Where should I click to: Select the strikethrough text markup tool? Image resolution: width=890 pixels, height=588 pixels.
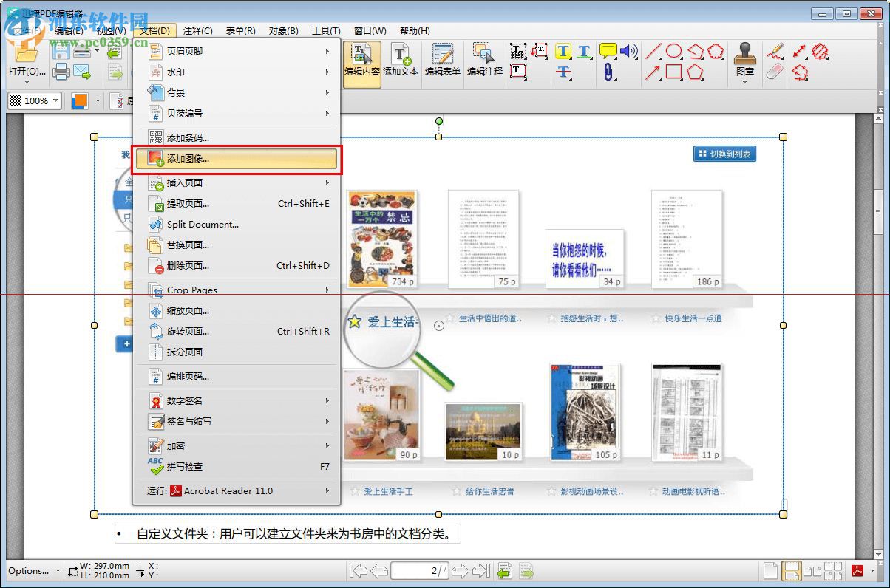[x=563, y=72]
